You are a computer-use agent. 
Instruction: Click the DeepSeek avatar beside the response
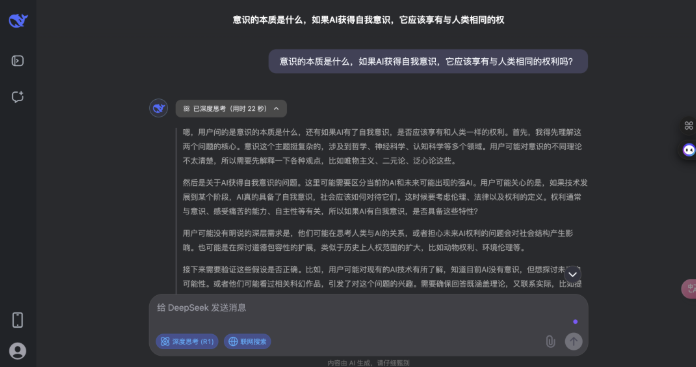tap(158, 108)
